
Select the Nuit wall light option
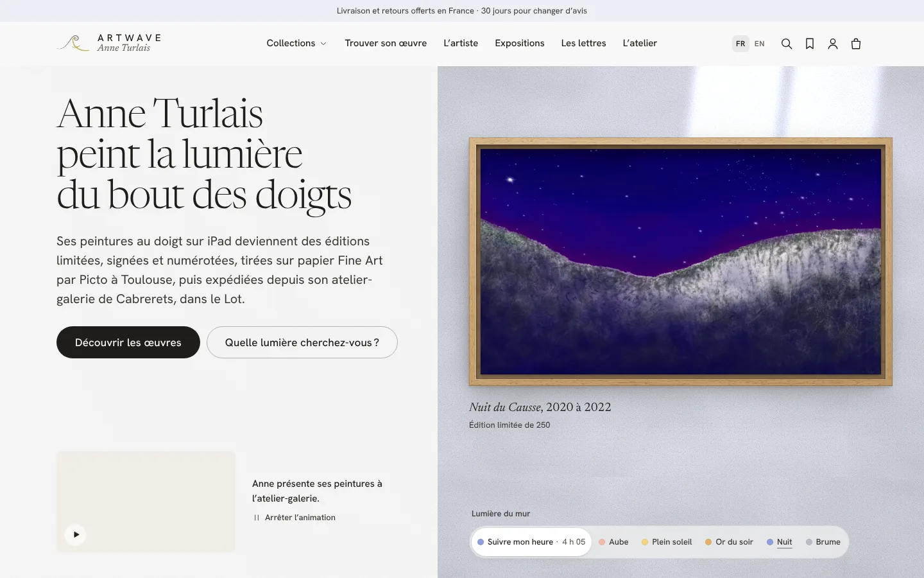coord(780,542)
